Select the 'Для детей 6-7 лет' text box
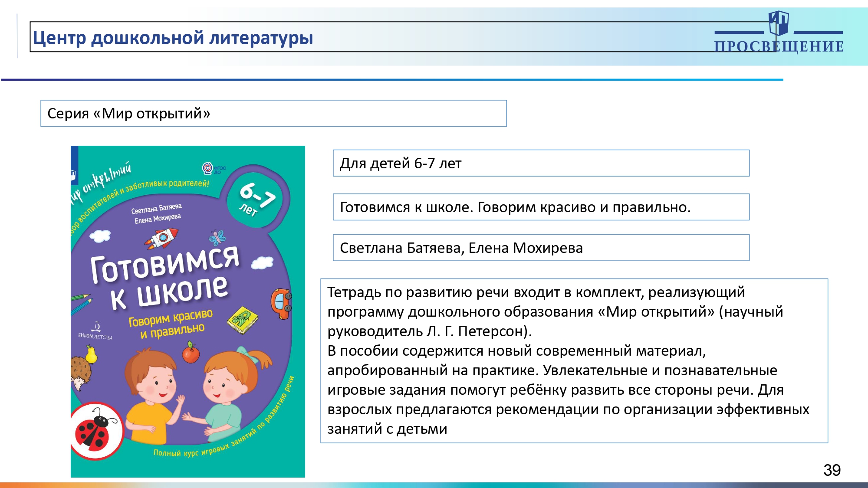 point(541,163)
